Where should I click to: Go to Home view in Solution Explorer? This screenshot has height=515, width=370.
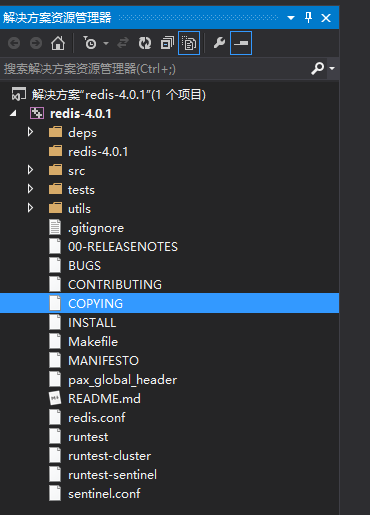coord(58,43)
